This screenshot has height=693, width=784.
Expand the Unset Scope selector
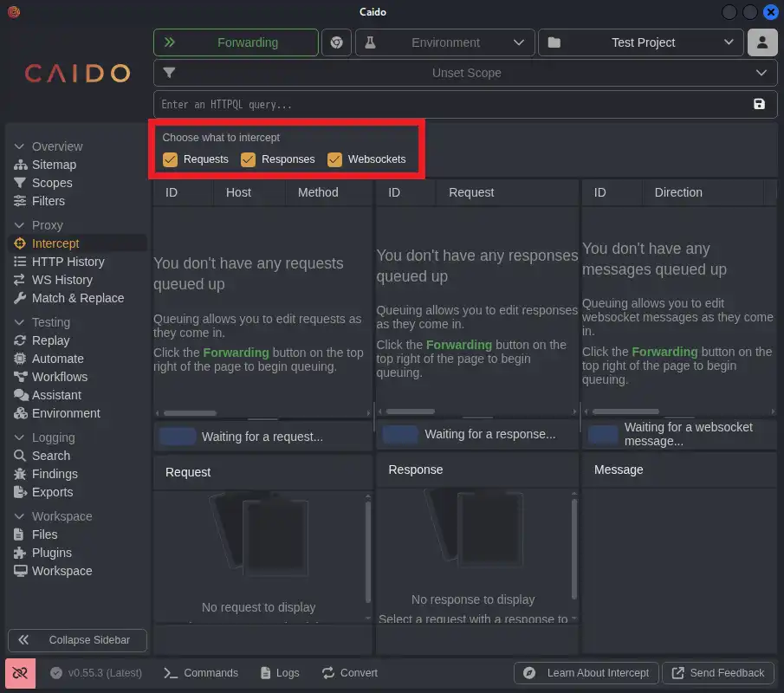465,73
